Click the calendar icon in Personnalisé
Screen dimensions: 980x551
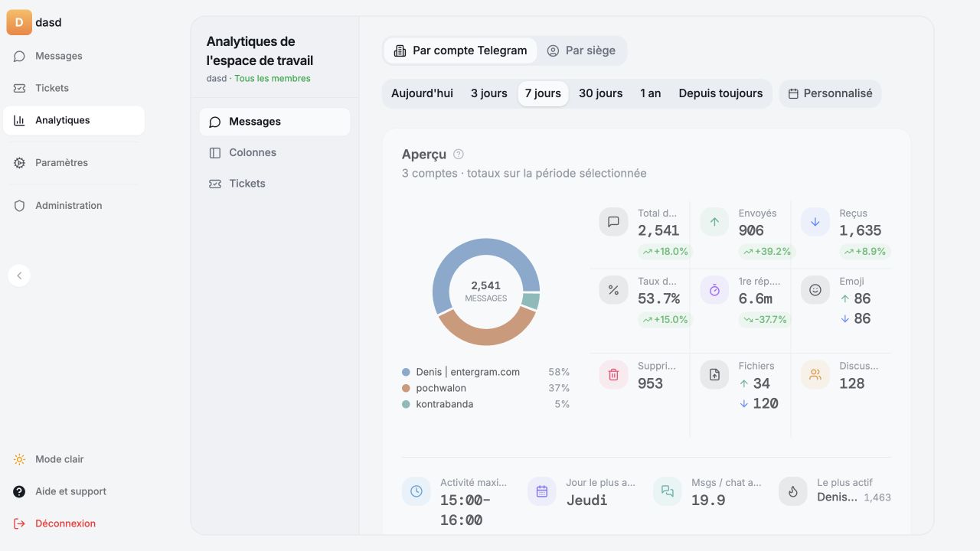(793, 93)
